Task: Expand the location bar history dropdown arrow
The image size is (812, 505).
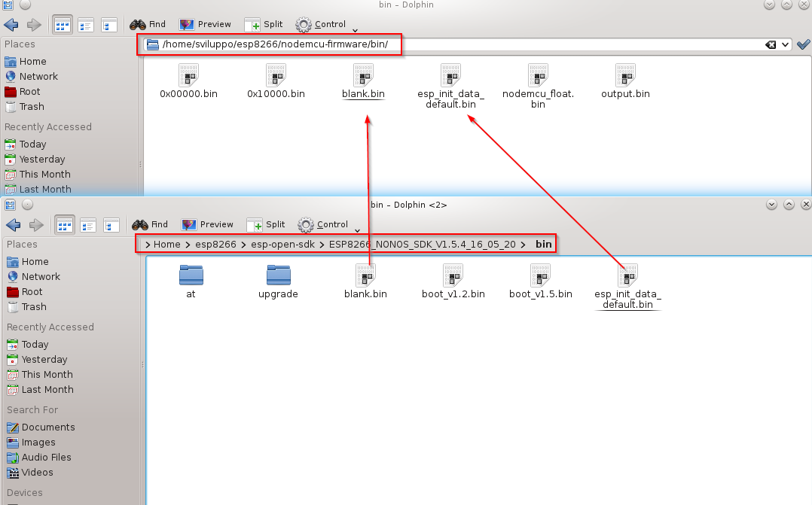Action: 786,45
